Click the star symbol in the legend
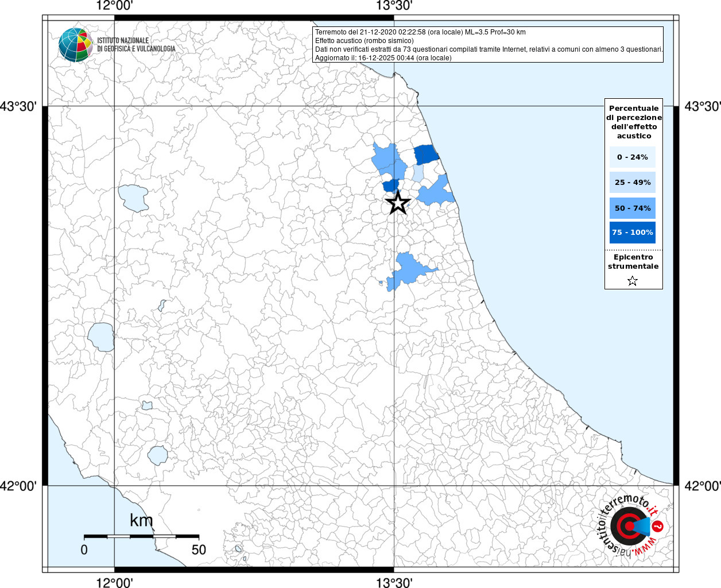This screenshot has width=721, height=588. coord(633,281)
